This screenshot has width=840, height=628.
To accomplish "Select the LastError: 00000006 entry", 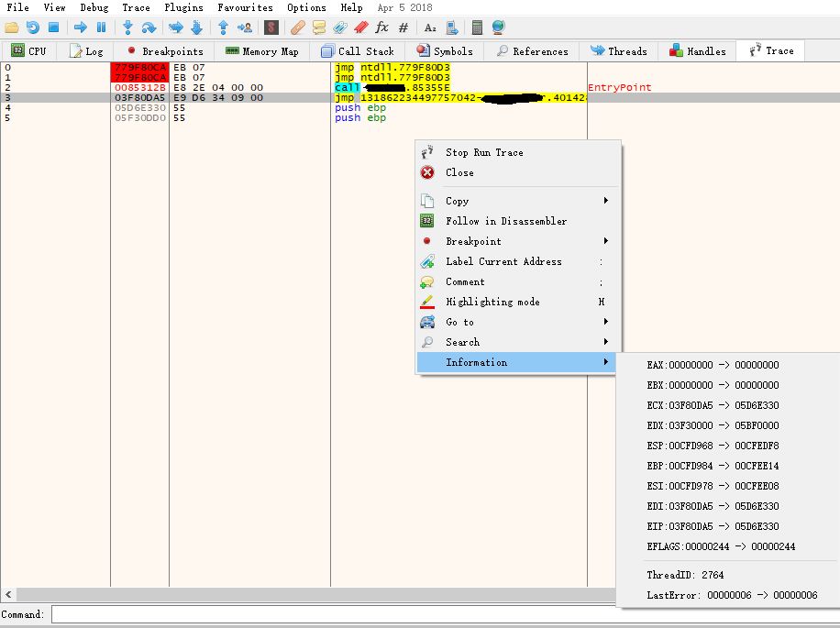I will [728, 595].
